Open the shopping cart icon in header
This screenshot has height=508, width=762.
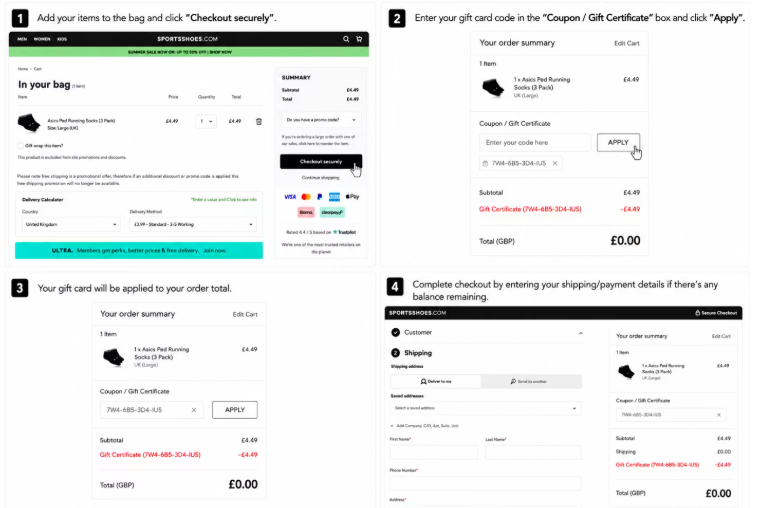359,39
